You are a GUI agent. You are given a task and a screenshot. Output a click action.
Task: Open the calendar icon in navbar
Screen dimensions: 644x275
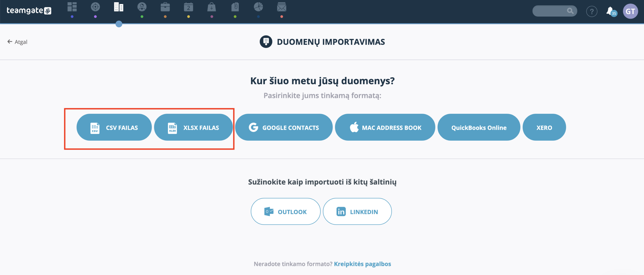coord(188,7)
